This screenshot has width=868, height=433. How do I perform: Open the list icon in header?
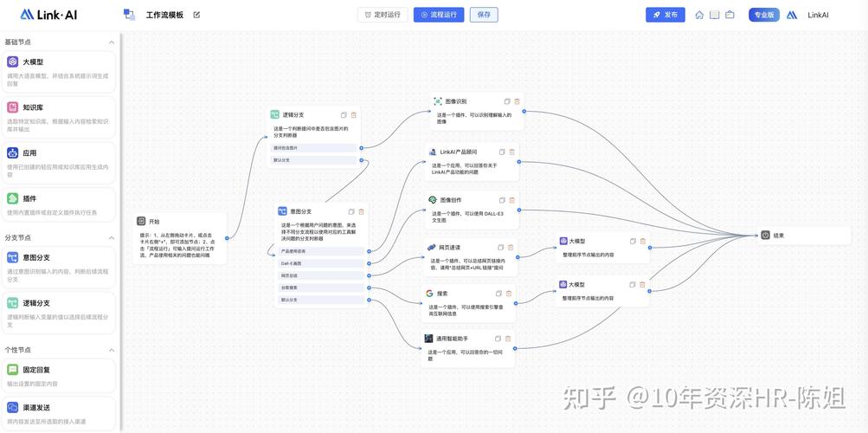tap(715, 15)
